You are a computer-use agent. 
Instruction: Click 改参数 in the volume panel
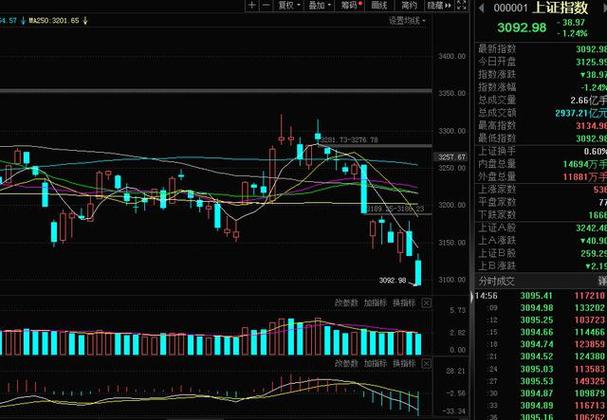pos(346,302)
